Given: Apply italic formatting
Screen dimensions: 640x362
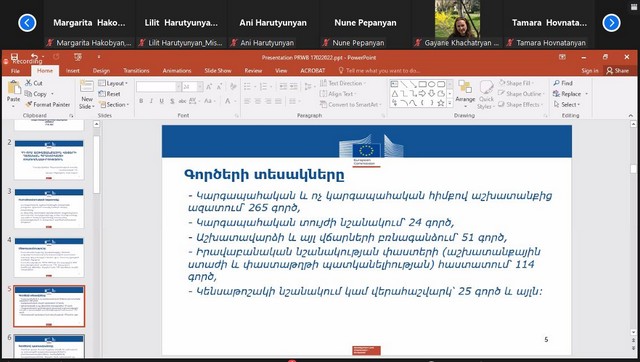Looking at the screenshot, I should coord(151,101).
